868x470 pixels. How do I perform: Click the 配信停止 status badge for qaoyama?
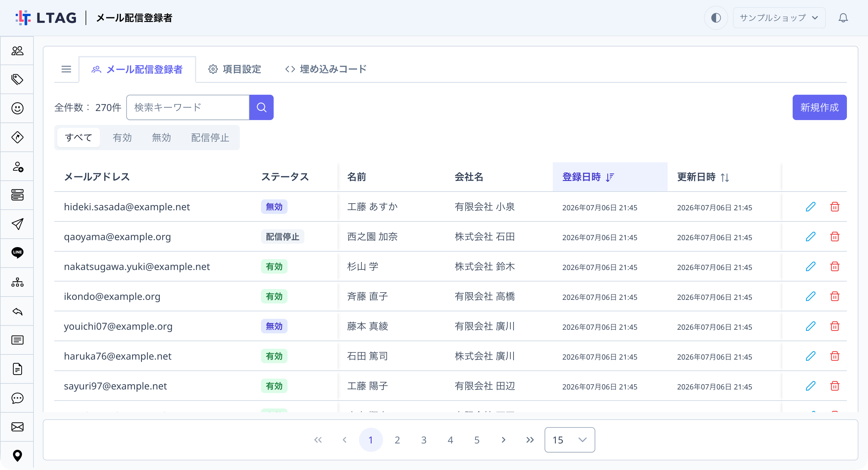click(282, 236)
